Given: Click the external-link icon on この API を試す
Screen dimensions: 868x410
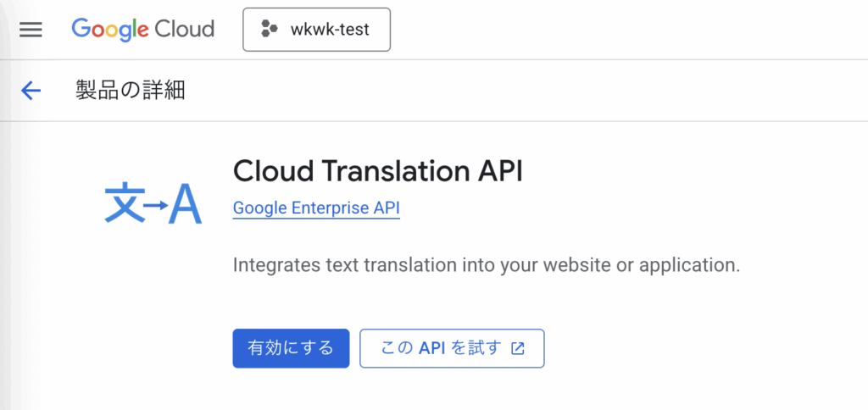Looking at the screenshot, I should click(x=518, y=348).
